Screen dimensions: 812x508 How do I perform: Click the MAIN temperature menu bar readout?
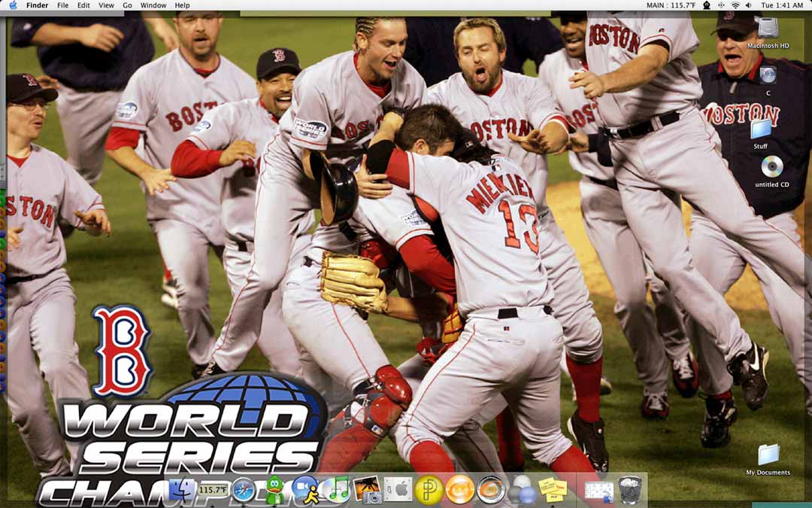[671, 5]
